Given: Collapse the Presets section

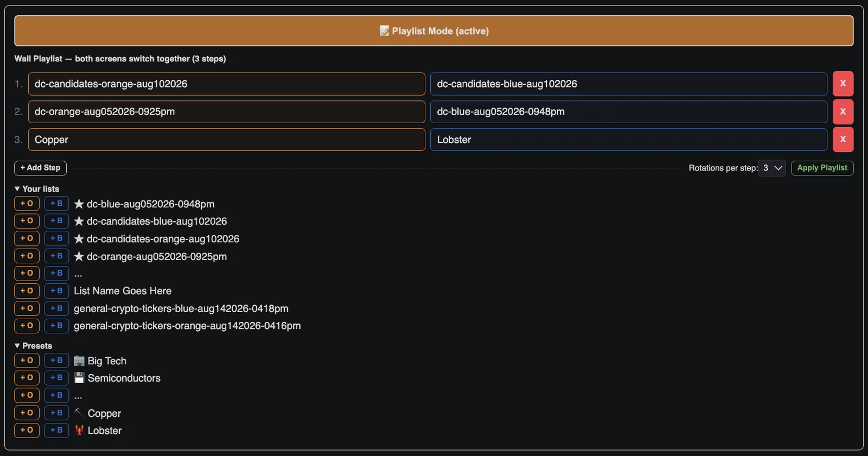Looking at the screenshot, I should [x=34, y=346].
